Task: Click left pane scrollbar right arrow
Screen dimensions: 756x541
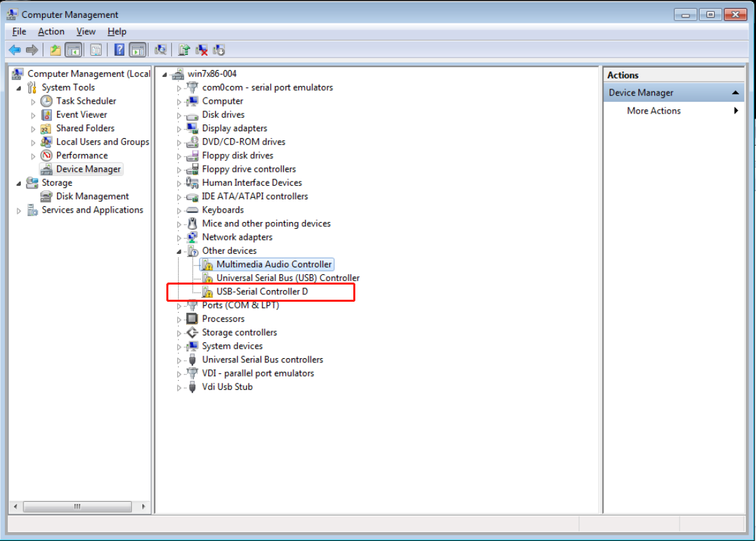Action: [143, 506]
